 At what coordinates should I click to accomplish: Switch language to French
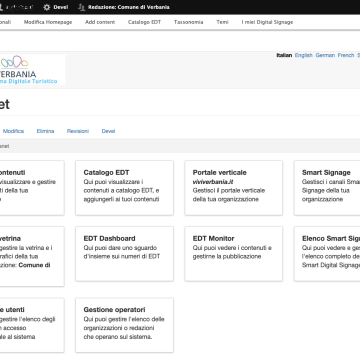[x=346, y=55]
